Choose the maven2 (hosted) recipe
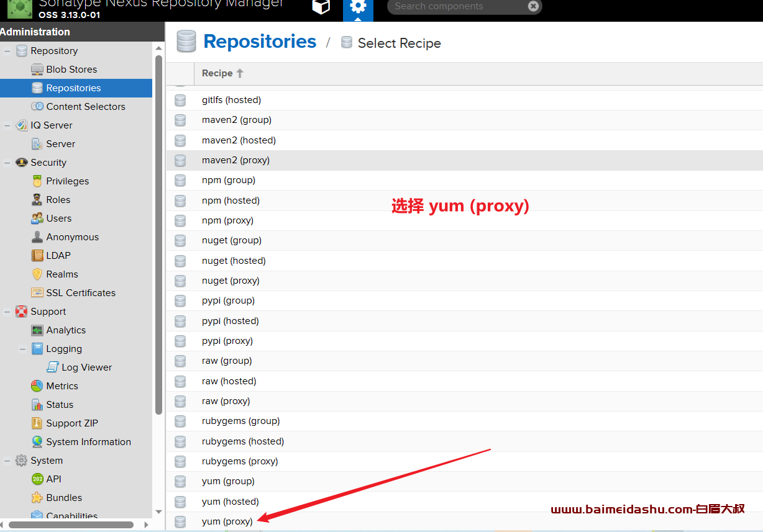The width and height of the screenshot is (763, 532). pyautogui.click(x=465, y=140)
